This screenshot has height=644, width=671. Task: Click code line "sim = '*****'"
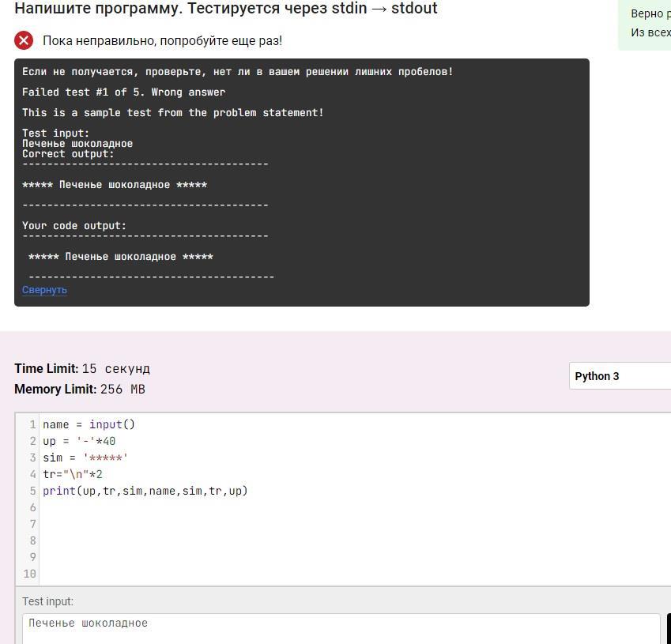(x=85, y=458)
